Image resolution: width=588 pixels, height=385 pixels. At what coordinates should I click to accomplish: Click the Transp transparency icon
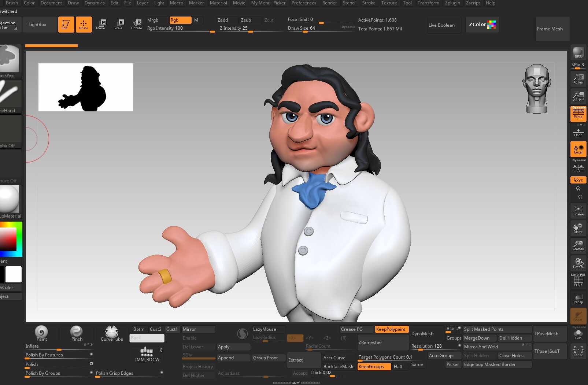tap(578, 298)
